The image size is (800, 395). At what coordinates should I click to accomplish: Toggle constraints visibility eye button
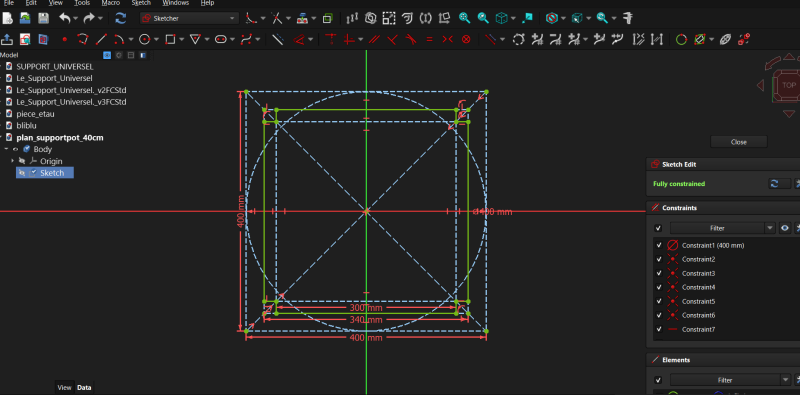pos(785,228)
